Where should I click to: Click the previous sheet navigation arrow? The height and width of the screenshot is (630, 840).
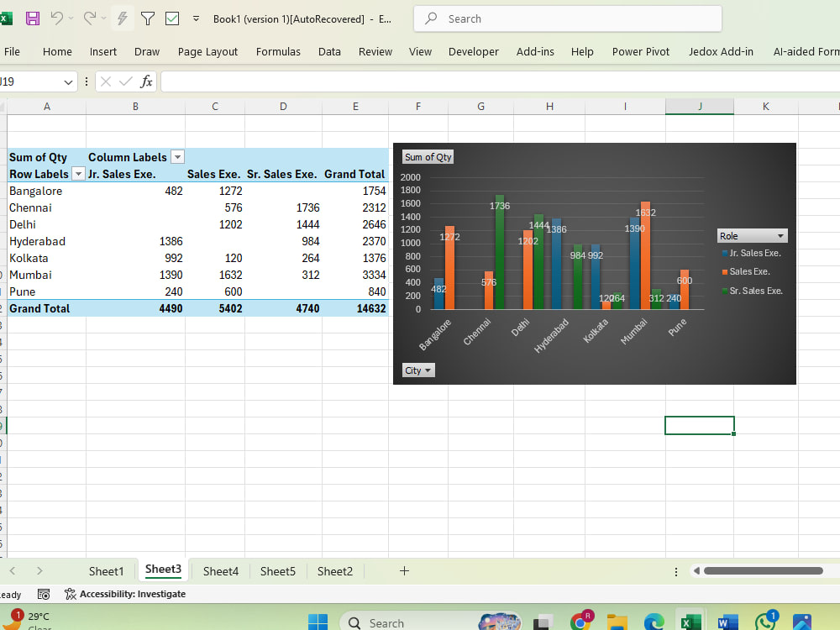coord(13,571)
